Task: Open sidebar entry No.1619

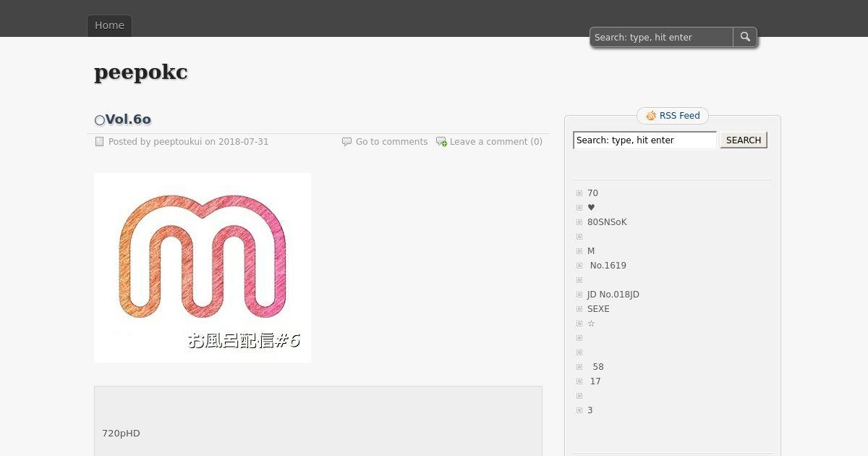Action: 608,266
